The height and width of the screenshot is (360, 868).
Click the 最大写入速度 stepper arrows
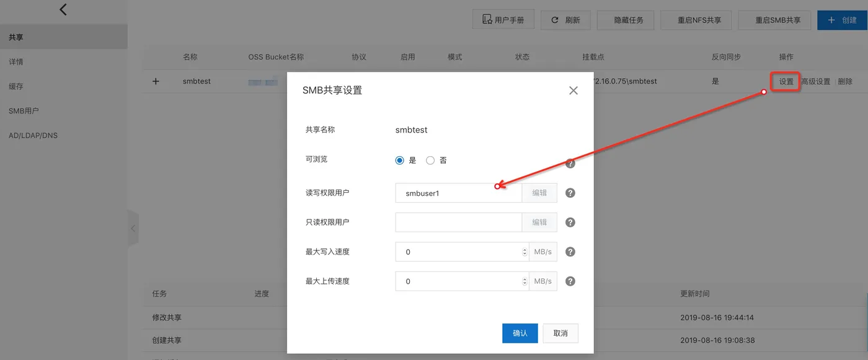pyautogui.click(x=526, y=252)
